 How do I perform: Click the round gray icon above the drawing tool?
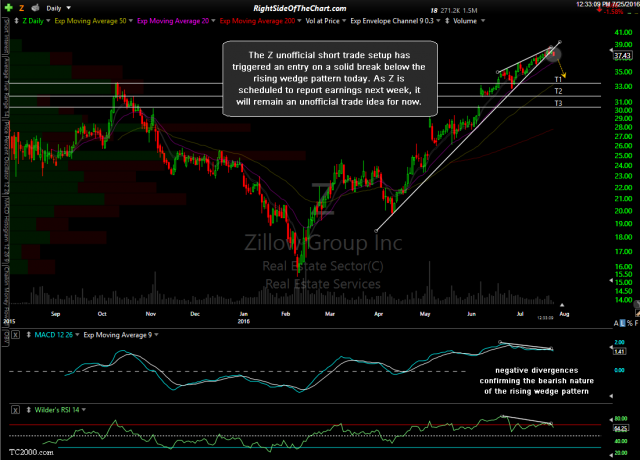[x=637, y=304]
